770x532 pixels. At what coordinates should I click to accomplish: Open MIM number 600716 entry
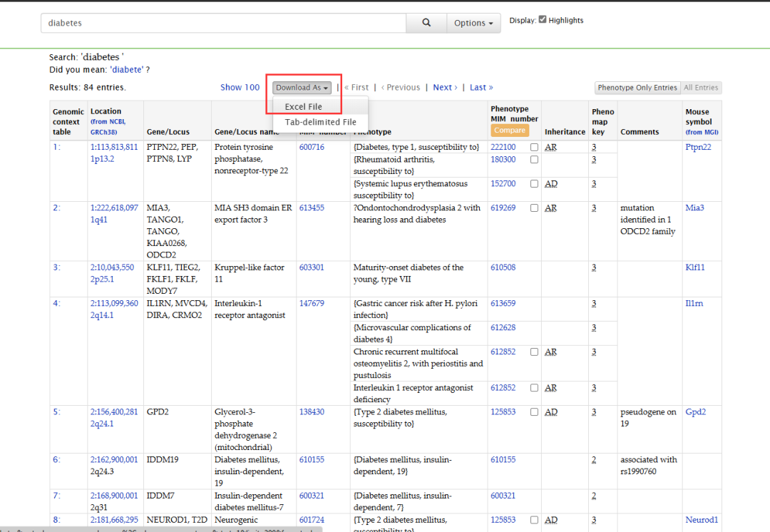click(312, 148)
